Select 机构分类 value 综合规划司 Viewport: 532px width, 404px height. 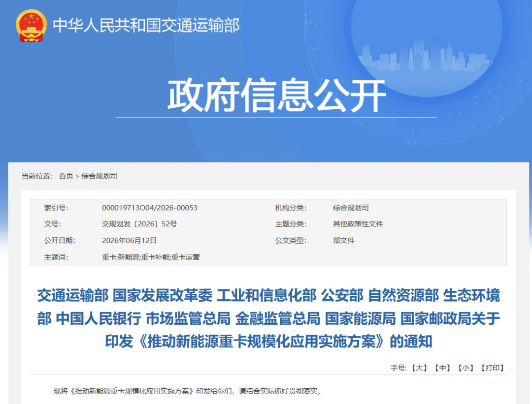point(351,208)
